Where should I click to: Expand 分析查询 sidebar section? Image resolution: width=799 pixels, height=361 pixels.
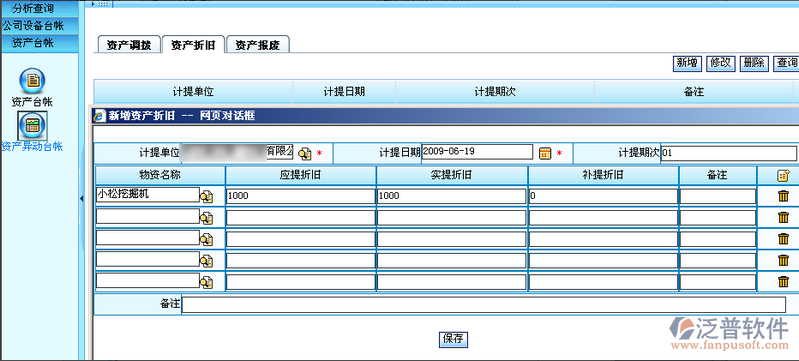point(39,8)
